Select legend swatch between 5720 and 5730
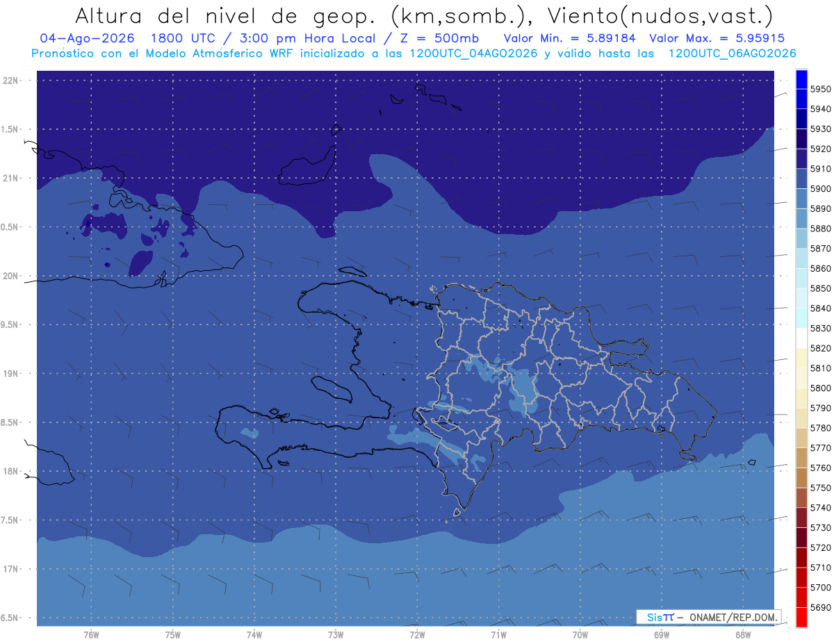Viewport: 834px width, 644px height. (x=801, y=538)
